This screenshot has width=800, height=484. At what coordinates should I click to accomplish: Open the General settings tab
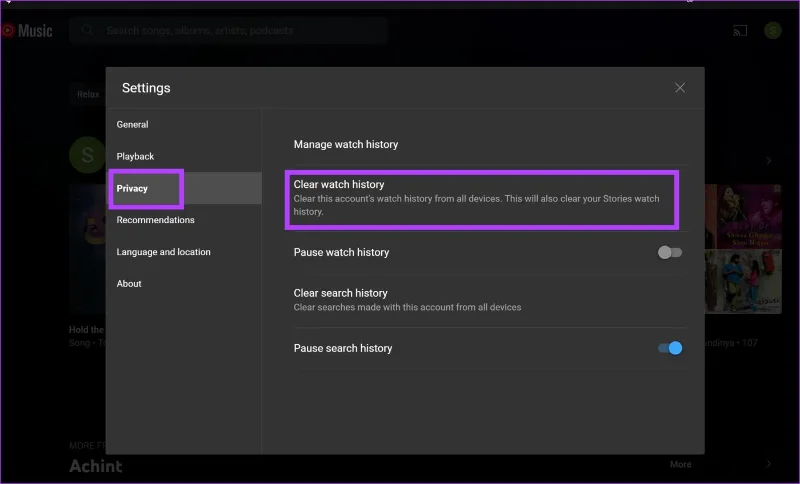132,124
